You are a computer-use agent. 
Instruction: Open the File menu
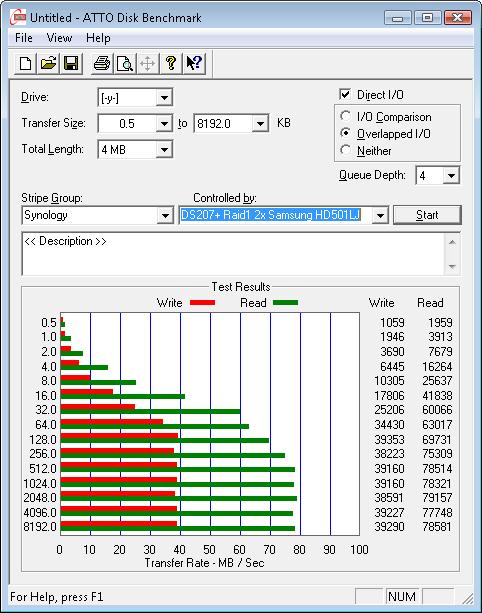click(x=24, y=38)
